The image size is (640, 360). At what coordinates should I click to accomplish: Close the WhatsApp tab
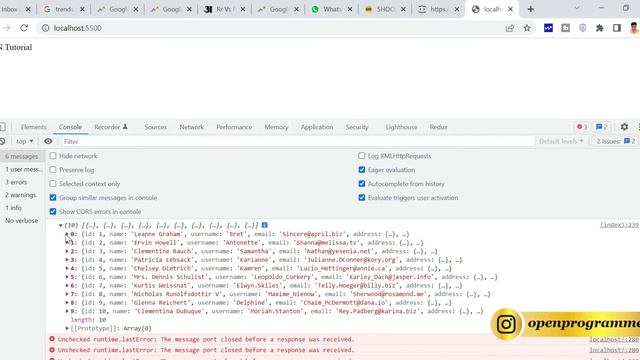(x=350, y=9)
